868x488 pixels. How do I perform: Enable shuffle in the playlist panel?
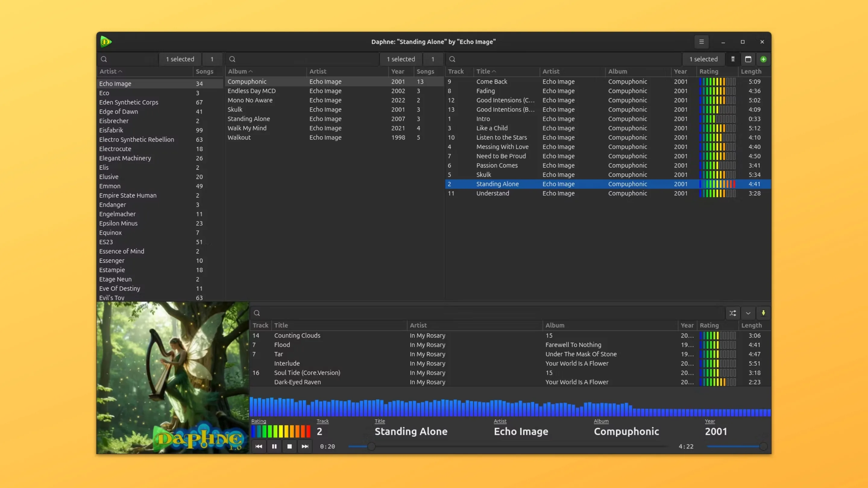[x=733, y=313]
